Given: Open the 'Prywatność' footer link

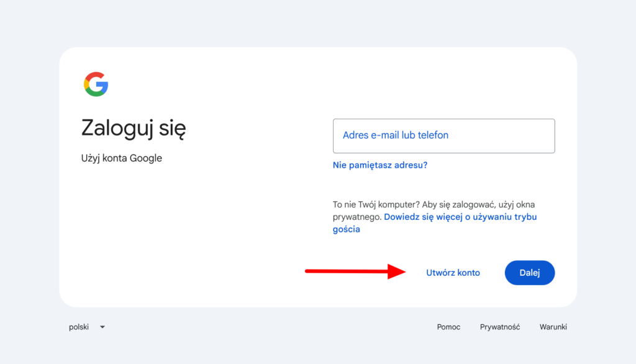Looking at the screenshot, I should tap(500, 327).
